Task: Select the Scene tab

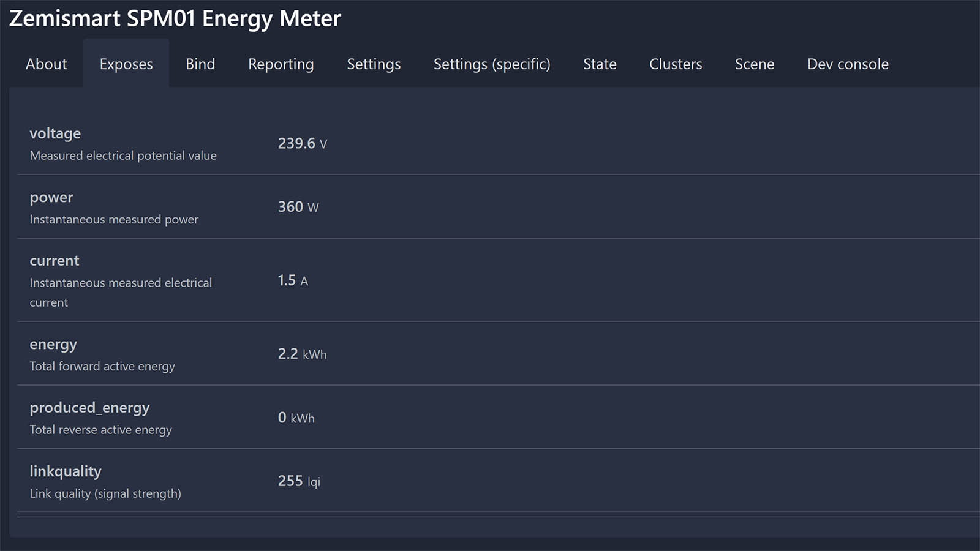Action: [754, 64]
